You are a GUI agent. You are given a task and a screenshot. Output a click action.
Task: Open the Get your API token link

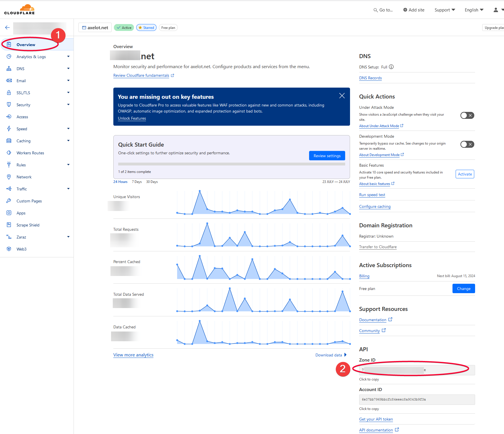coord(376,419)
